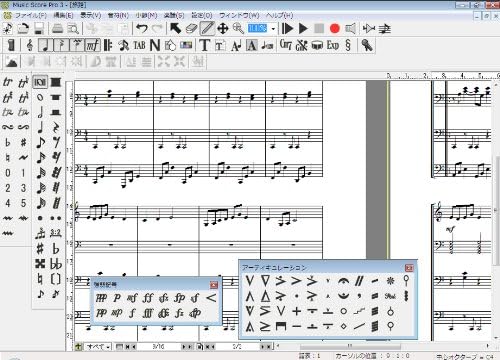Click the section sign tool

pyautogui.click(x=348, y=45)
